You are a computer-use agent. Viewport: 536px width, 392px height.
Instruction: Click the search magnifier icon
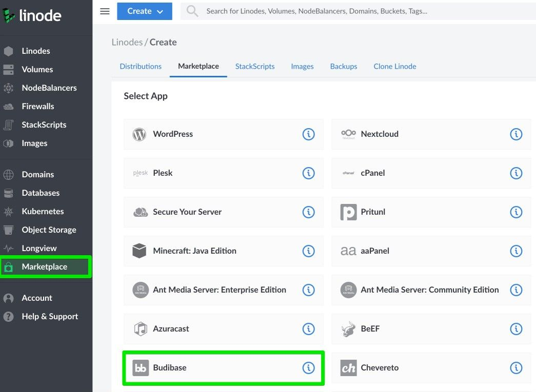pyautogui.click(x=192, y=11)
